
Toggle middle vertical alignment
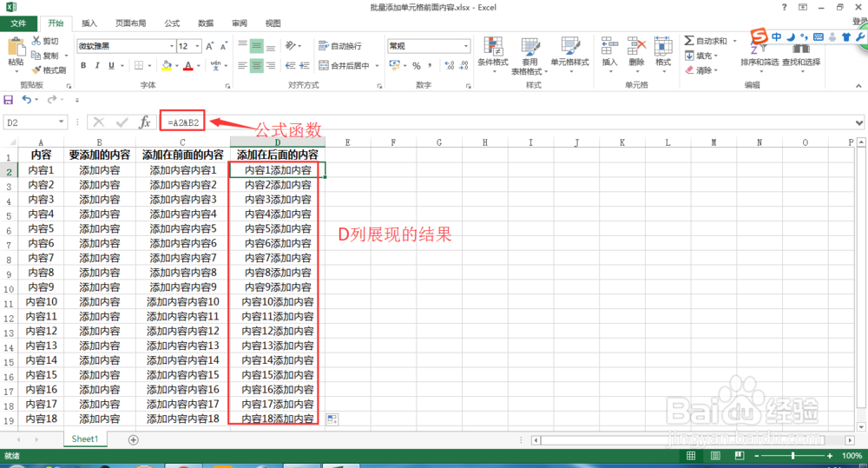click(256, 46)
